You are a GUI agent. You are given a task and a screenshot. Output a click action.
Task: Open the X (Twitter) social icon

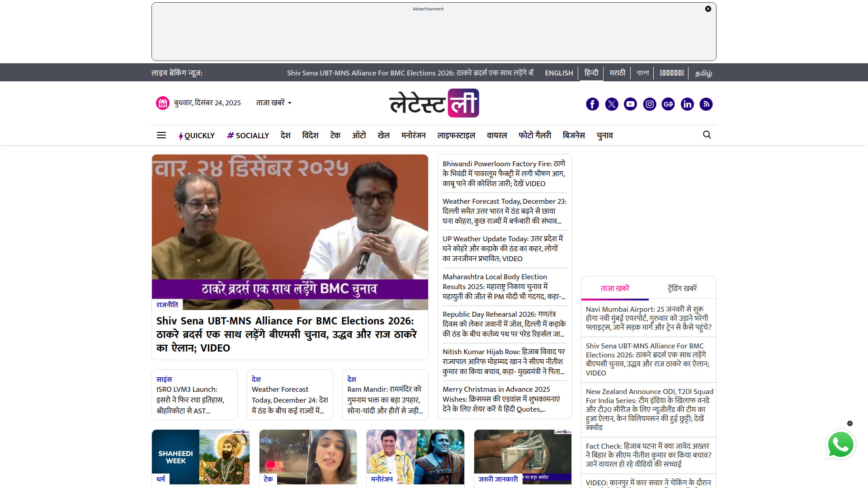click(612, 104)
